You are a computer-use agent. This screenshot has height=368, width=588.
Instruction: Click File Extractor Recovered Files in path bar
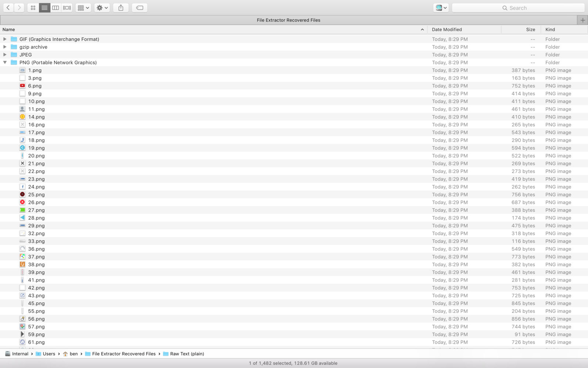120,354
